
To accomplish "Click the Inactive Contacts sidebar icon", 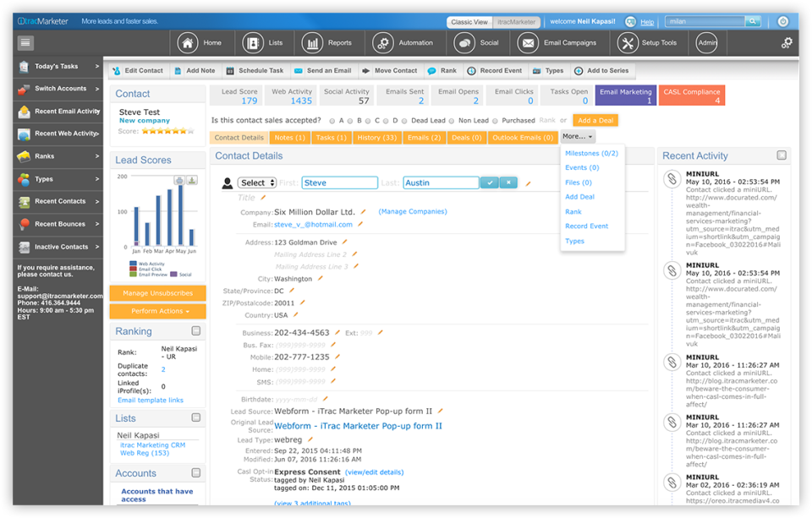I will coord(24,247).
